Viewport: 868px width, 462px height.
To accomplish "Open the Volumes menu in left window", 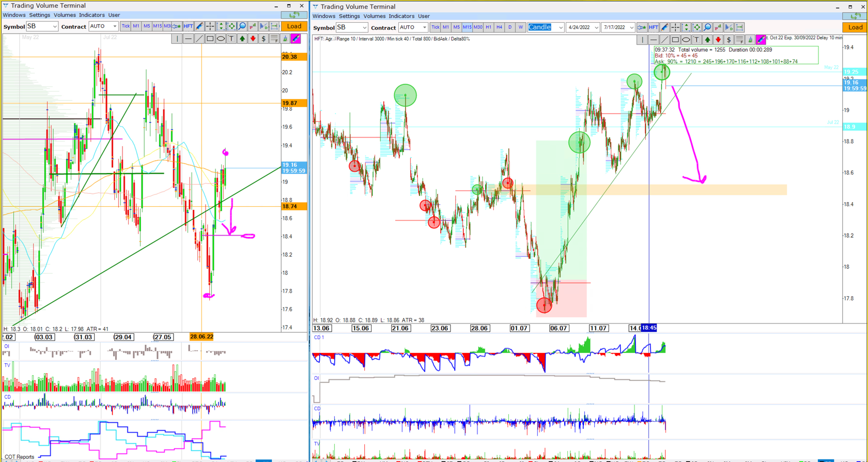I will point(65,15).
